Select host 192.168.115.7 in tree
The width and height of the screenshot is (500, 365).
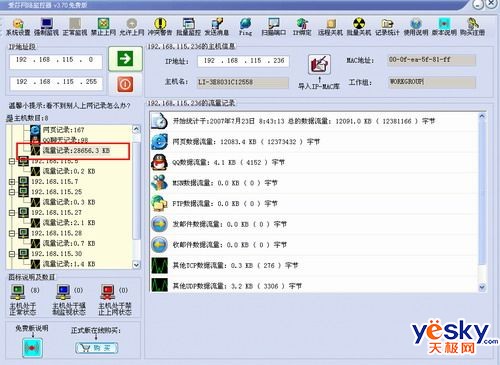(55, 182)
